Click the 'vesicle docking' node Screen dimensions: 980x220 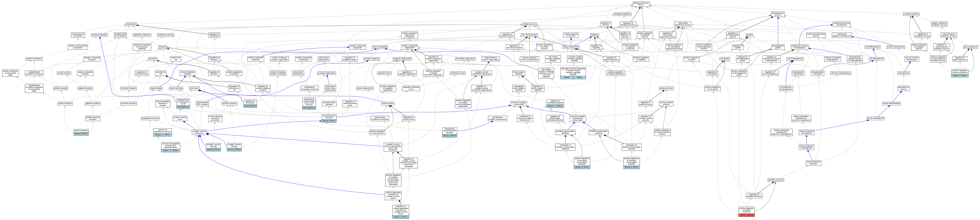click(x=176, y=88)
